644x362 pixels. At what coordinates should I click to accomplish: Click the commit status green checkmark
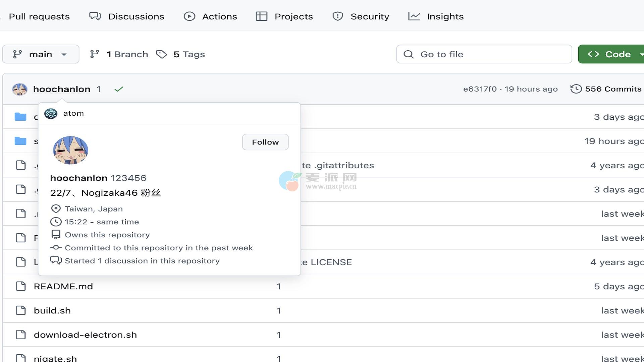click(x=119, y=89)
